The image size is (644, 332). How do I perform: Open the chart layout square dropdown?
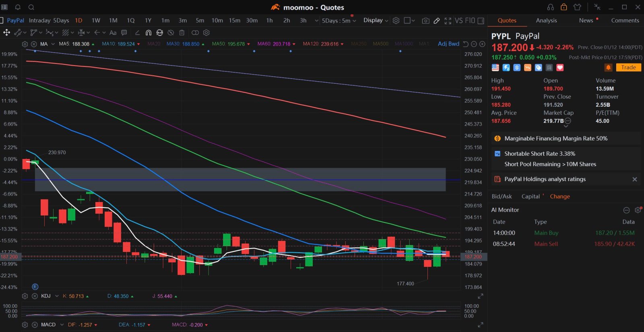(409, 21)
